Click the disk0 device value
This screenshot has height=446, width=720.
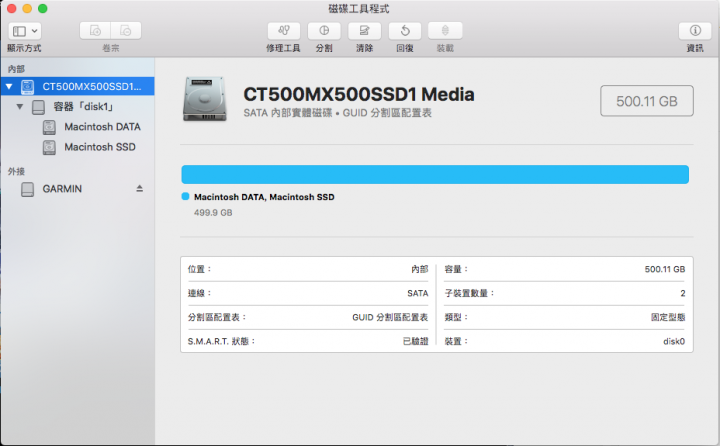coord(674,341)
